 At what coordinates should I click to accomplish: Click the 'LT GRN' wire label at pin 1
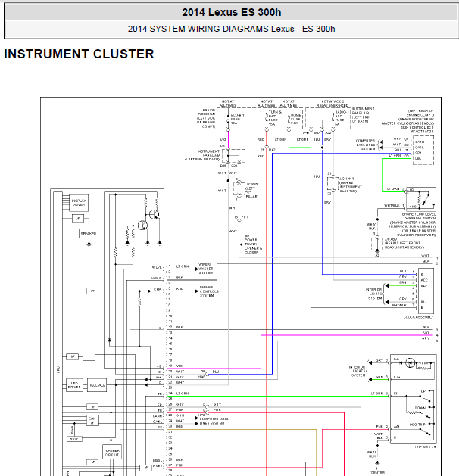tap(183, 266)
